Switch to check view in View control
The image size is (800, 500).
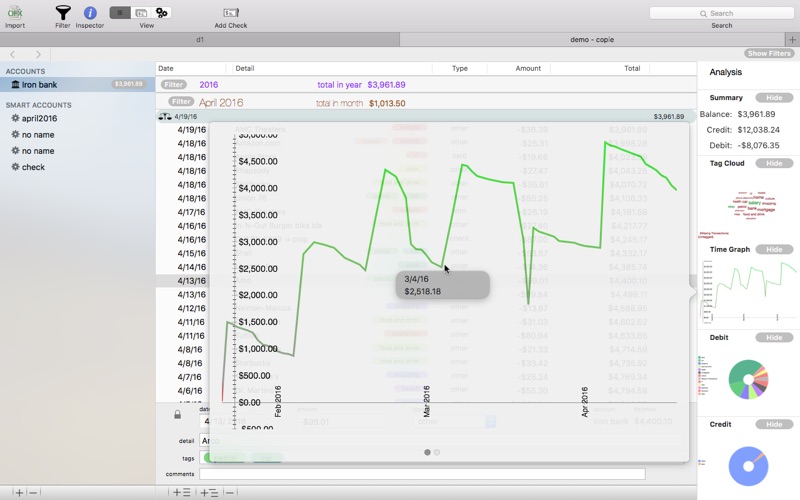point(141,13)
